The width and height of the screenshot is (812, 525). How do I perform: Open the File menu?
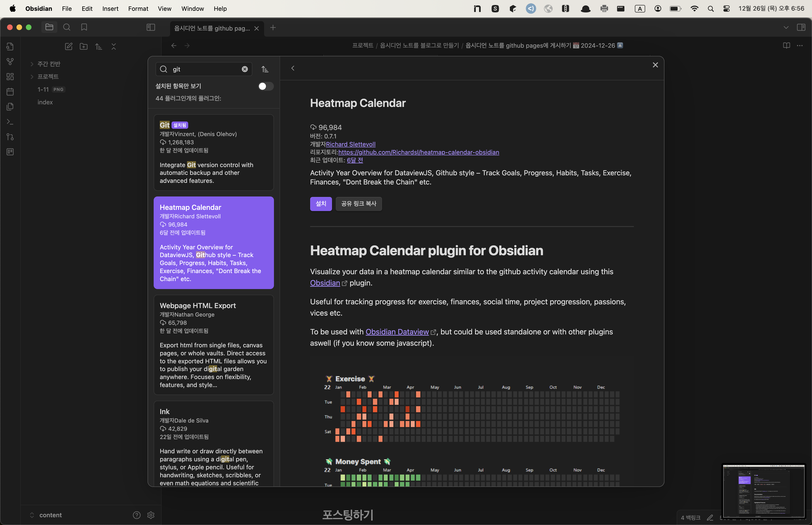point(67,8)
